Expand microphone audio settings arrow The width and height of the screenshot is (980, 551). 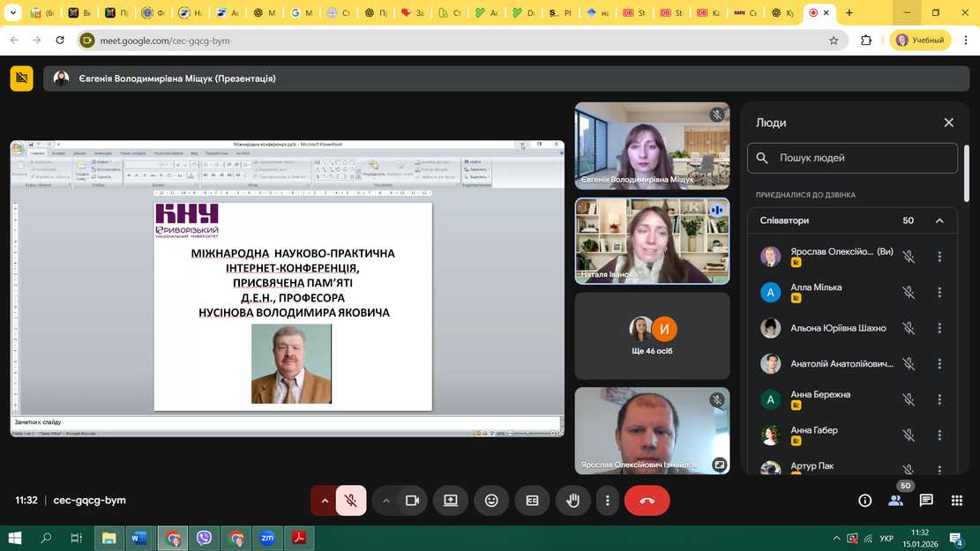click(x=324, y=501)
